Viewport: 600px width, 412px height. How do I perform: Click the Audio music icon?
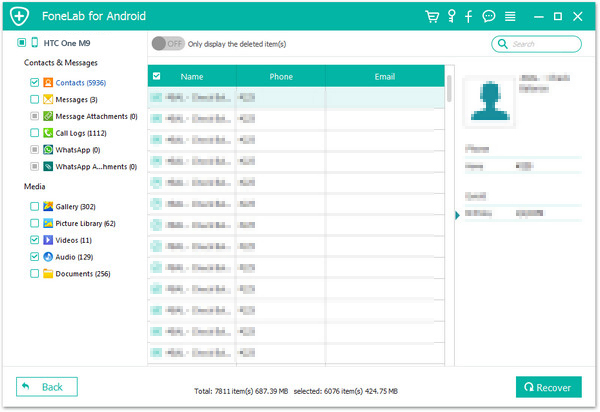[48, 257]
